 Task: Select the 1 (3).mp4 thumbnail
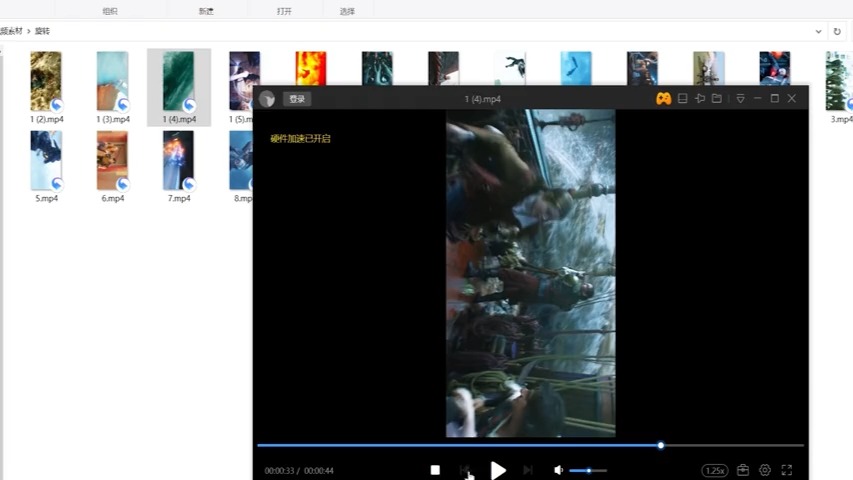[x=113, y=81]
